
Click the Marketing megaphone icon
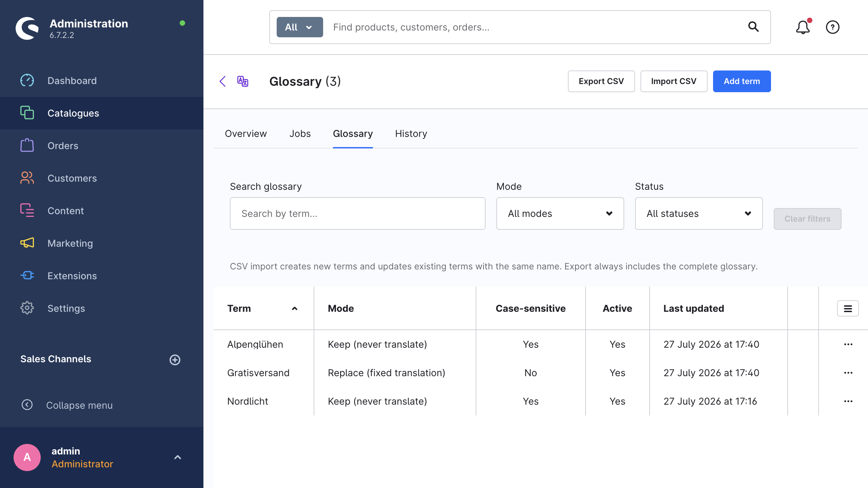point(27,243)
